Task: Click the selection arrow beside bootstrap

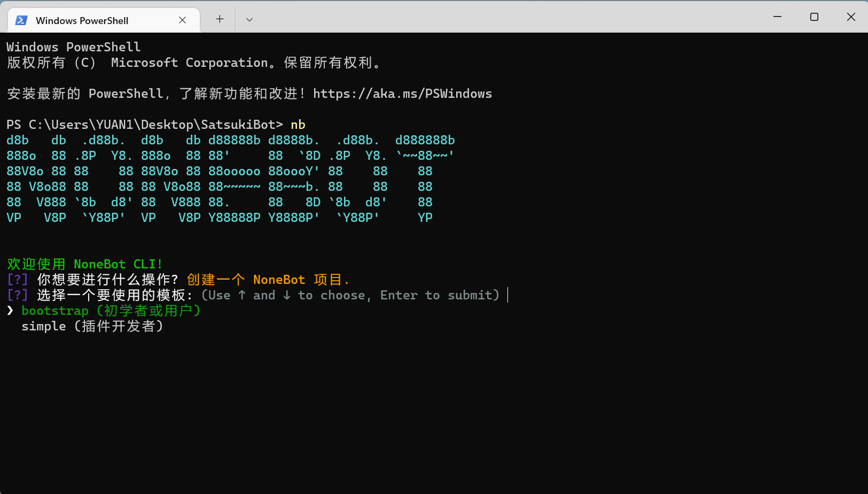Action: coord(10,311)
